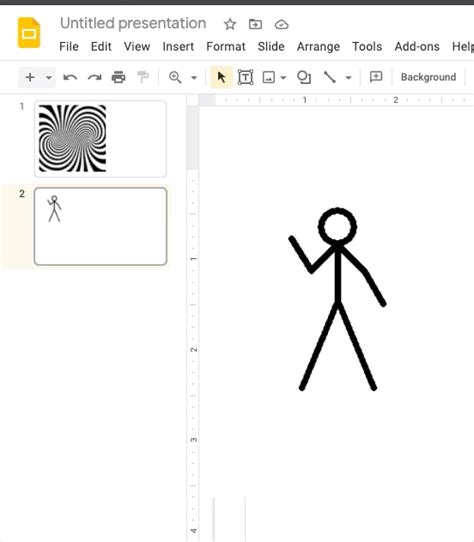
Task: Expand the line type dropdown arrow
Action: click(x=348, y=77)
